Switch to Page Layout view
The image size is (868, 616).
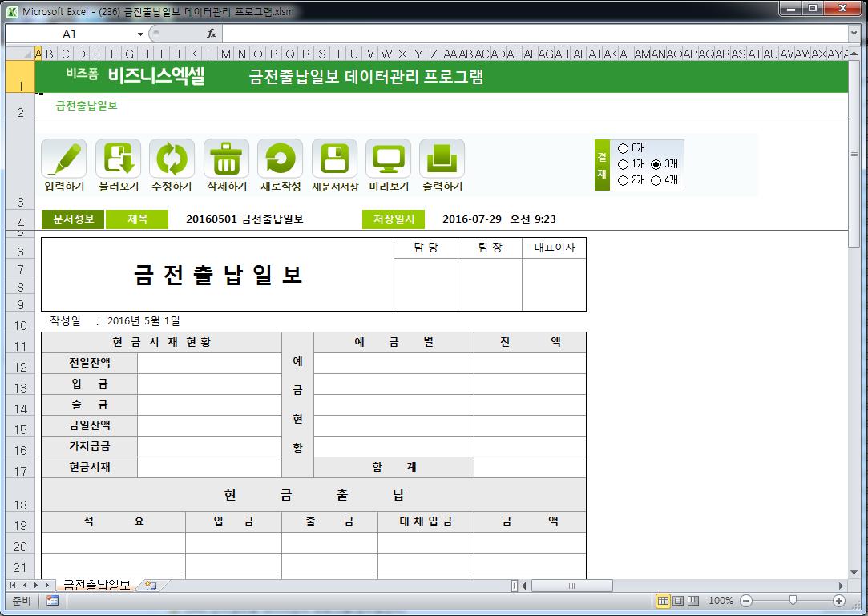pyautogui.click(x=677, y=601)
